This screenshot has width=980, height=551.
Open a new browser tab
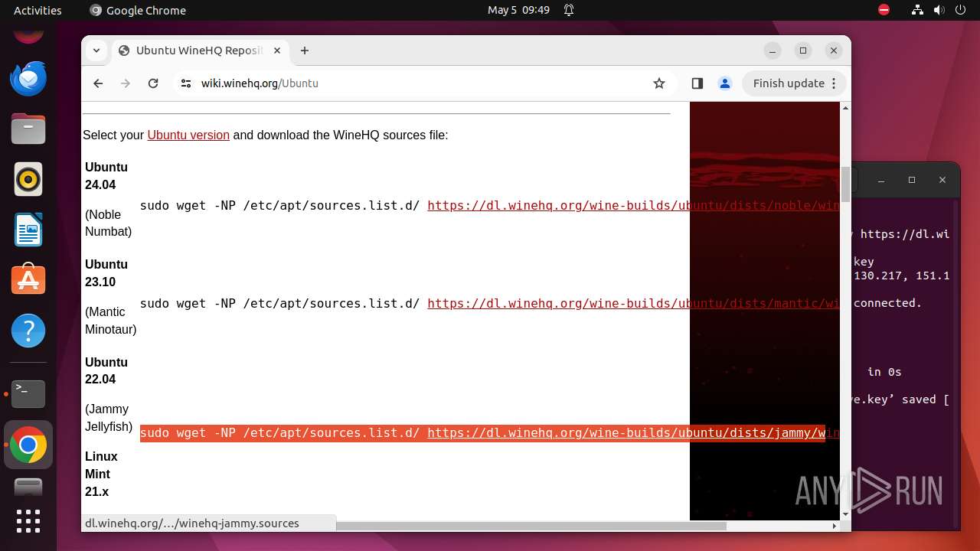[305, 51]
